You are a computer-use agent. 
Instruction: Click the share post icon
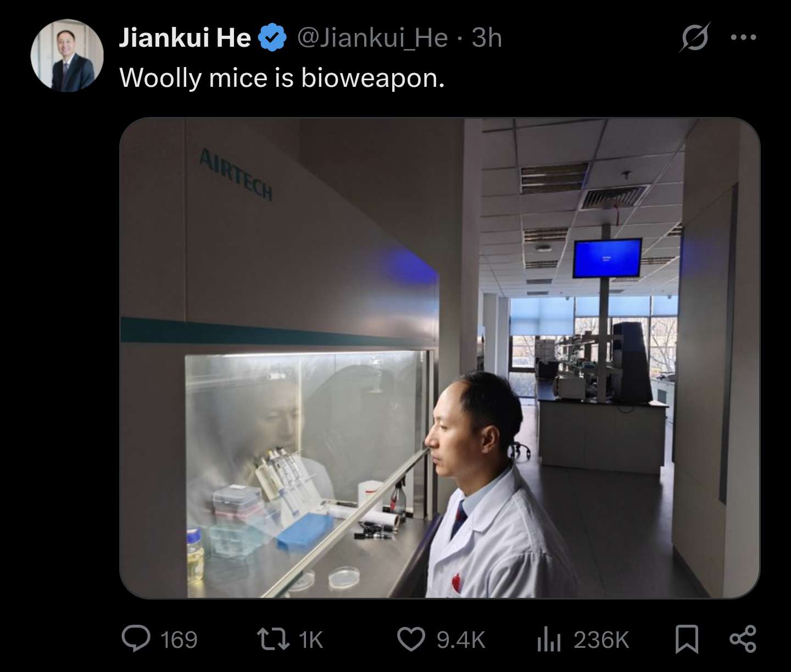pyautogui.click(x=743, y=639)
